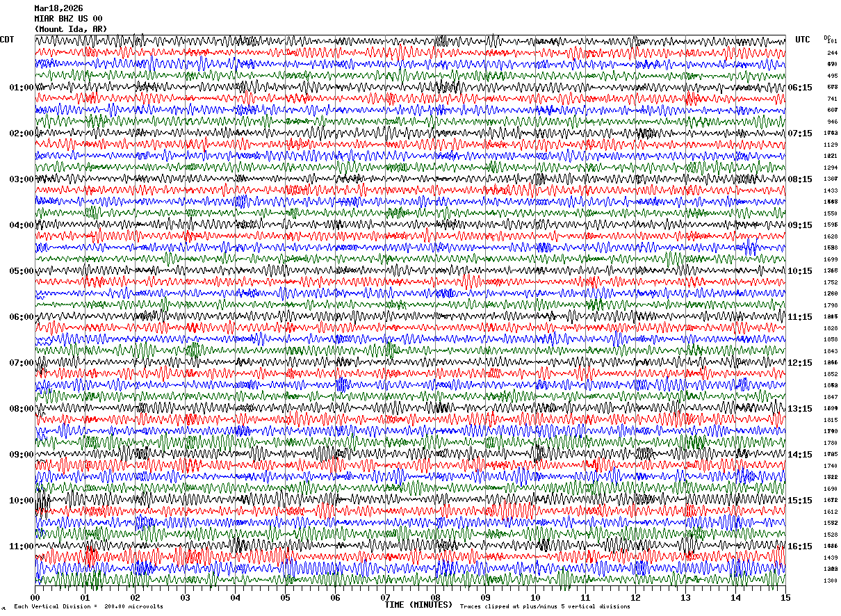Screen dimensions: 841x616
Task: Click the 07:15 UTC row label
Action: [x=800, y=133]
